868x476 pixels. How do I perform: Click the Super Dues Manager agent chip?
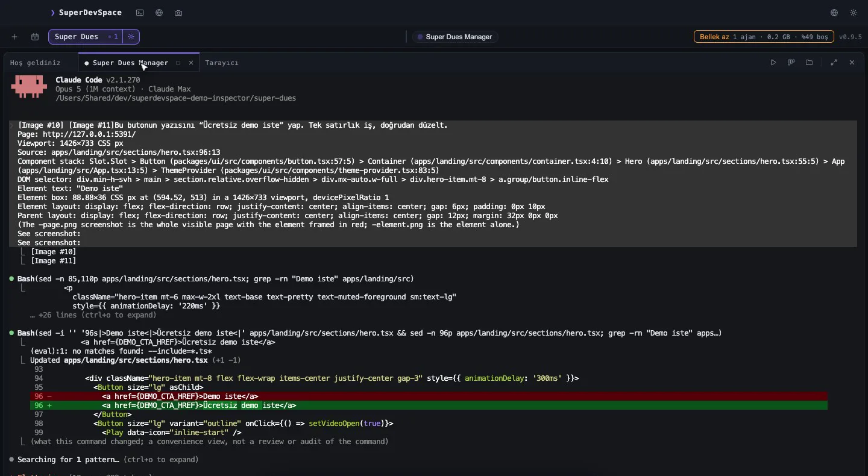(x=455, y=37)
